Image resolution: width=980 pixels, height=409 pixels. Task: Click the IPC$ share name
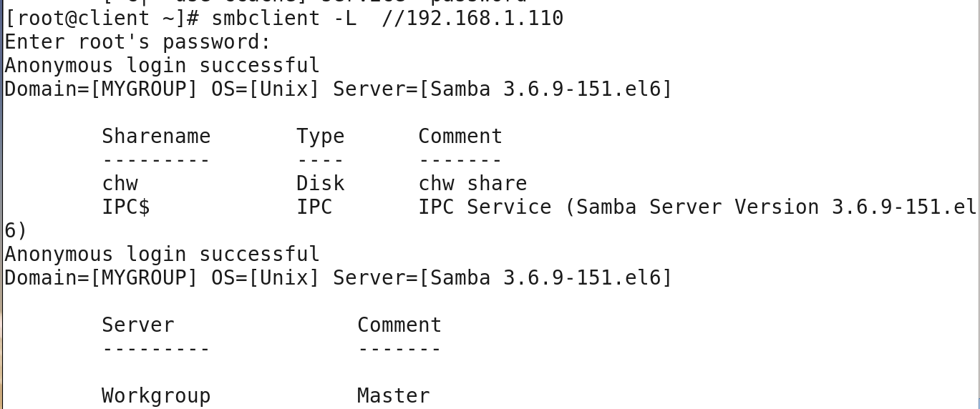(x=126, y=207)
